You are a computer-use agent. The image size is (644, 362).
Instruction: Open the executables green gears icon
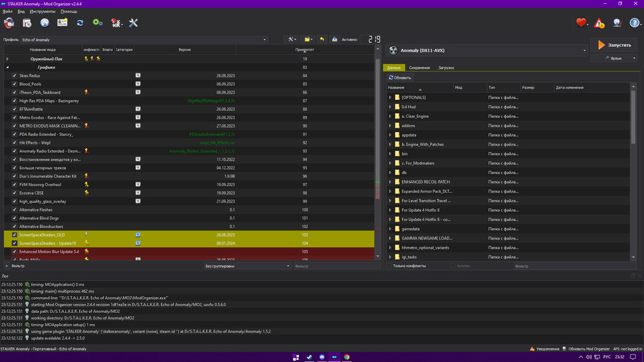tap(97, 23)
